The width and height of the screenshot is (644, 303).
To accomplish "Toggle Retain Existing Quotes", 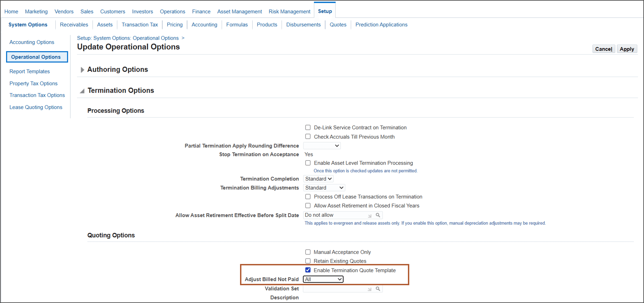I will click(308, 261).
